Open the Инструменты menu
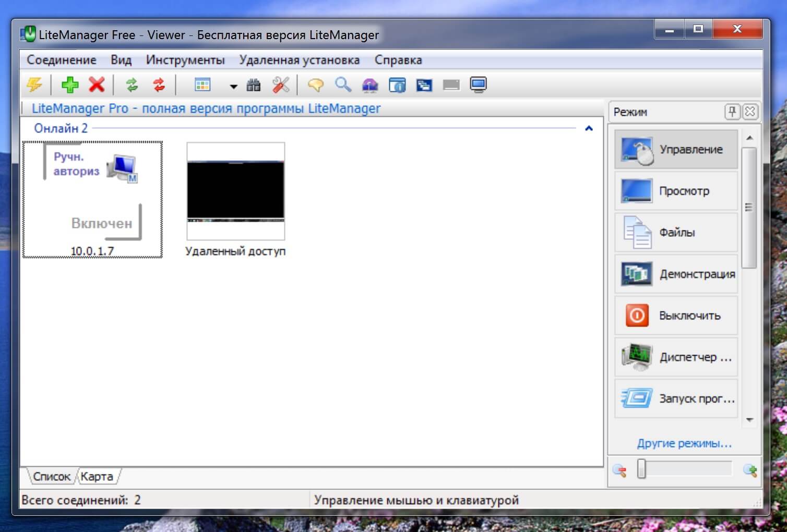 185,60
